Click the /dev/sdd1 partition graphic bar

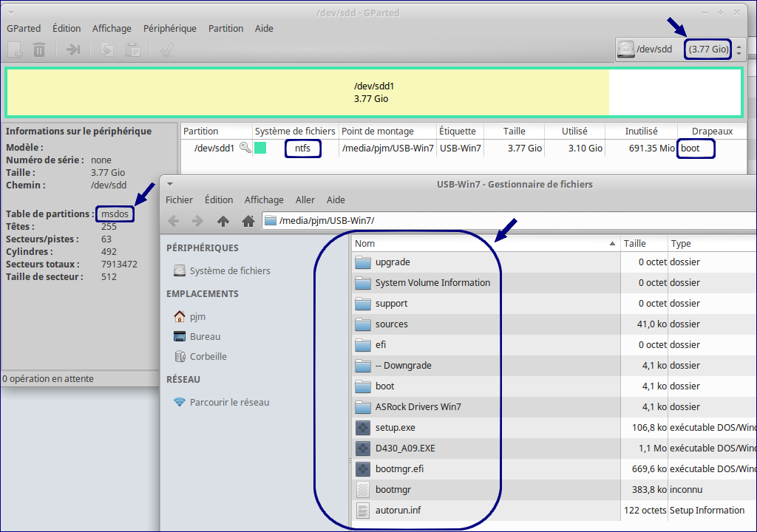point(374,92)
